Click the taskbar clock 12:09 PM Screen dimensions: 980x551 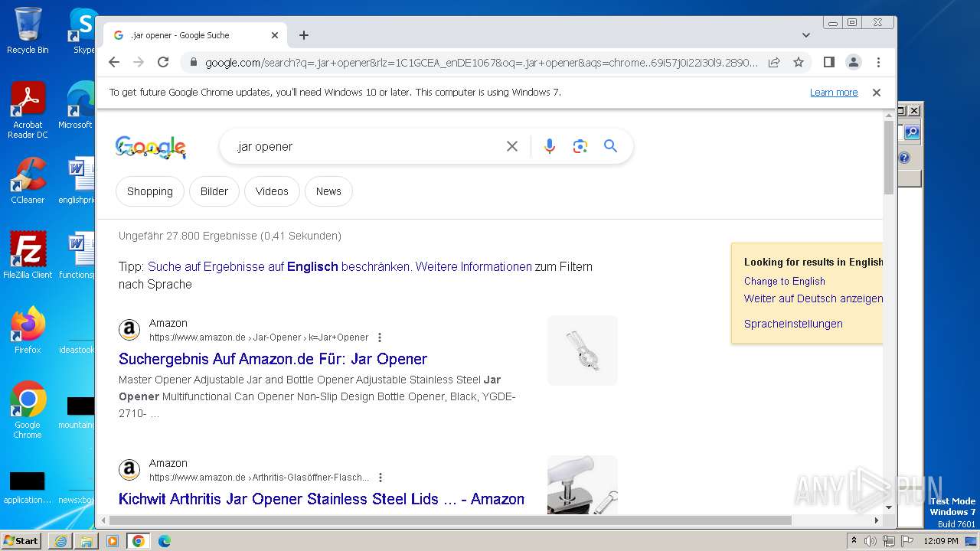941,541
